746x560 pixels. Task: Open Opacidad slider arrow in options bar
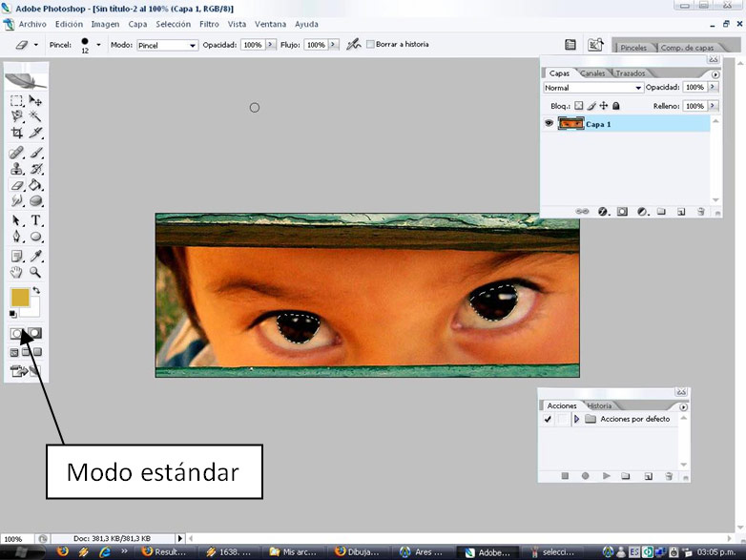[x=271, y=44]
